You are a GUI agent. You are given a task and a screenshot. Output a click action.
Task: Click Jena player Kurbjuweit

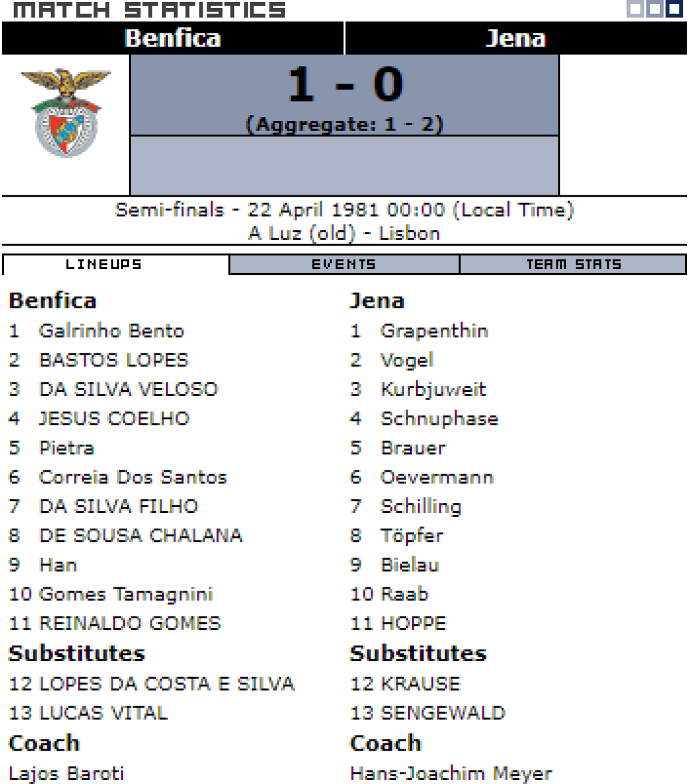tap(433, 389)
